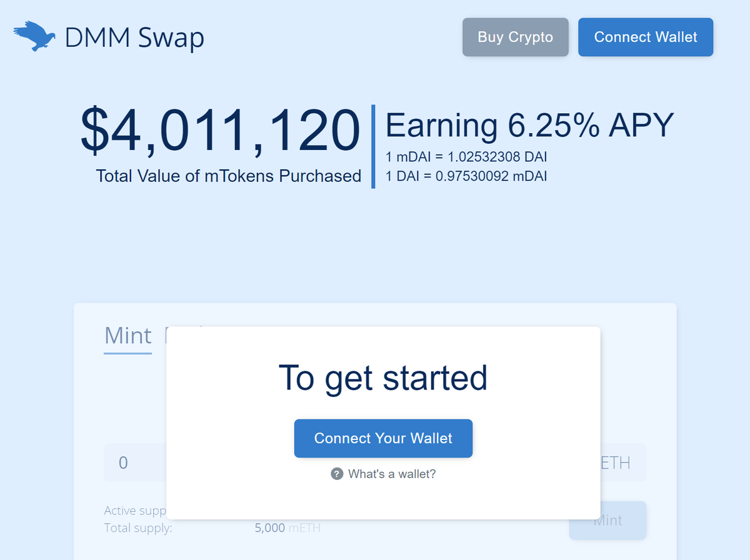Click the 1 mDAI = 1.02532308 DAI rate
Screen dimensions: 750x560
[x=467, y=156]
